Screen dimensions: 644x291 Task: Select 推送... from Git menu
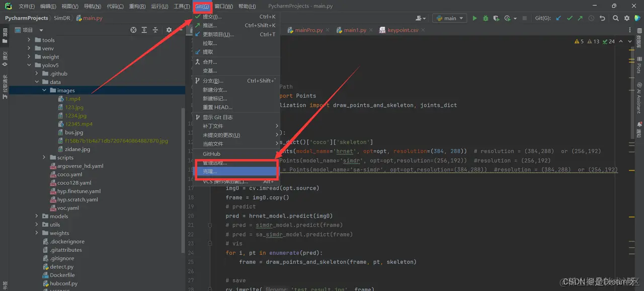(x=236, y=25)
